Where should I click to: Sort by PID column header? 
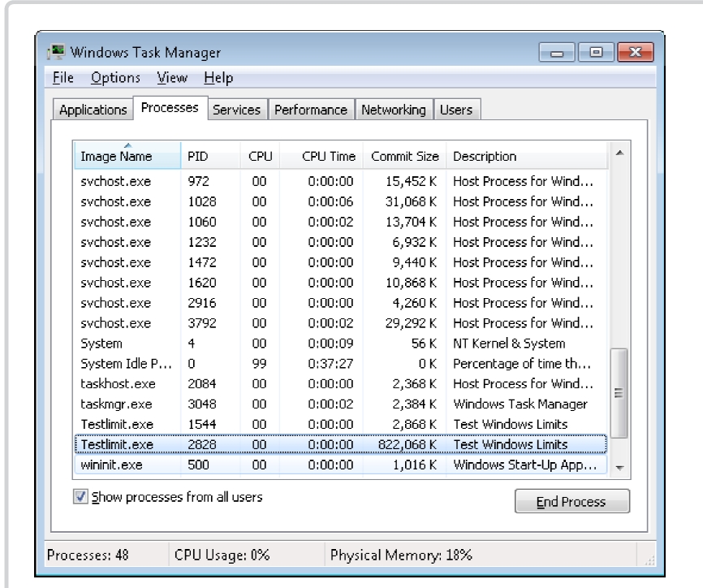coord(210,156)
